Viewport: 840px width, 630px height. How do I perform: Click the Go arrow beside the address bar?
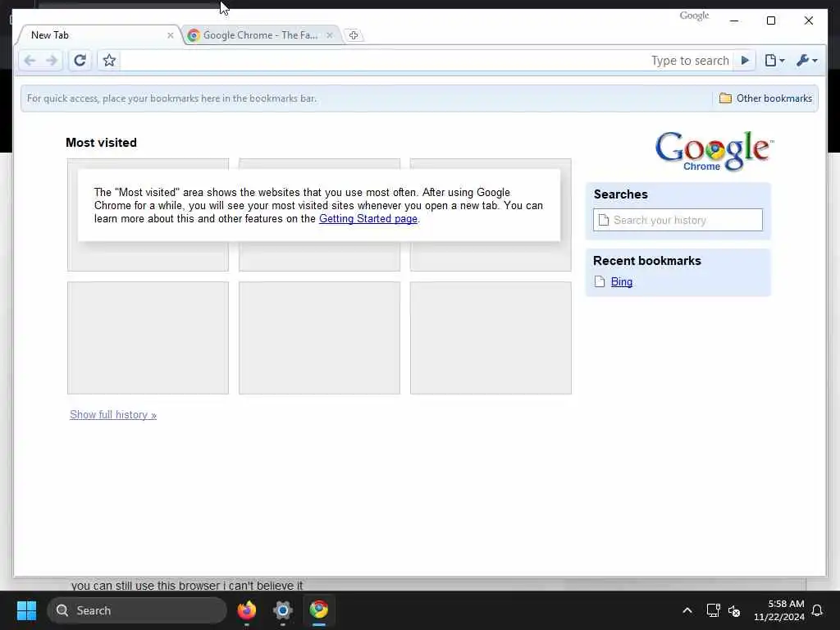745,61
